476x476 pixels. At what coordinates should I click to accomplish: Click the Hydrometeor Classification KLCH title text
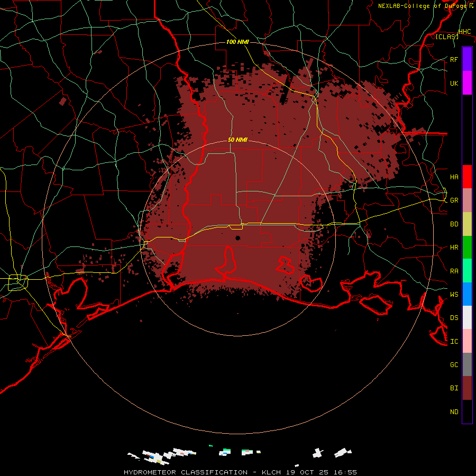240,472
